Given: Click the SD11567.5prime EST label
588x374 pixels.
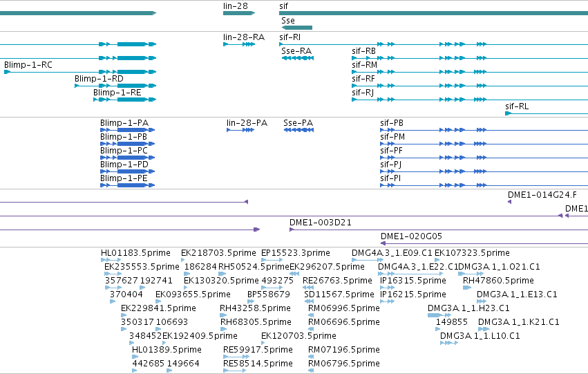Looking at the screenshot, I should (x=339, y=295).
